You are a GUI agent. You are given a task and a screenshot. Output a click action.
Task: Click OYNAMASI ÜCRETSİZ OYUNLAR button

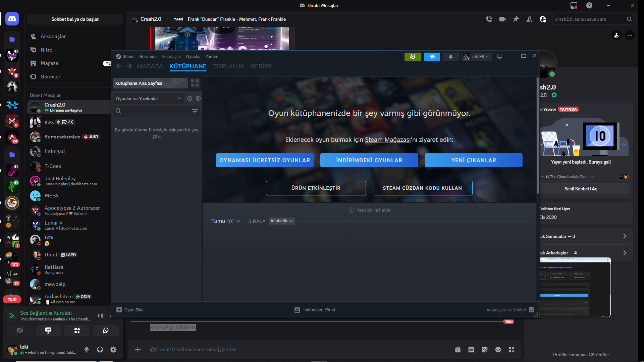[265, 160]
